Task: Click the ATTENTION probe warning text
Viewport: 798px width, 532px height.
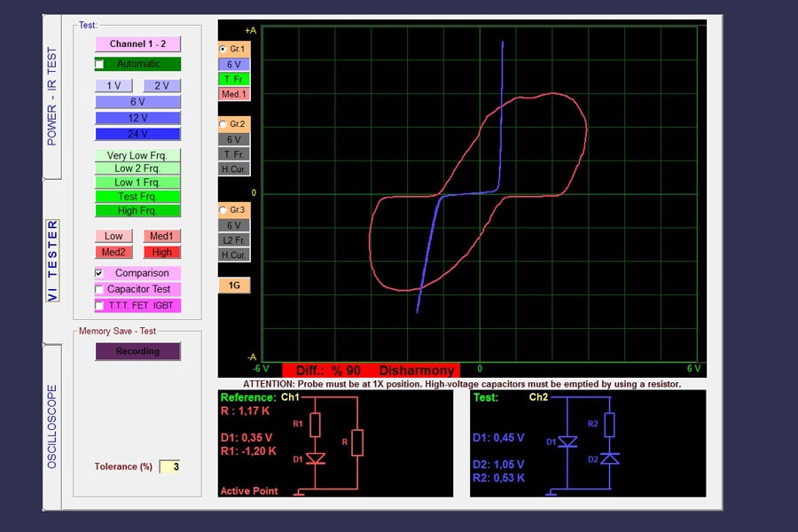Action: [x=462, y=384]
